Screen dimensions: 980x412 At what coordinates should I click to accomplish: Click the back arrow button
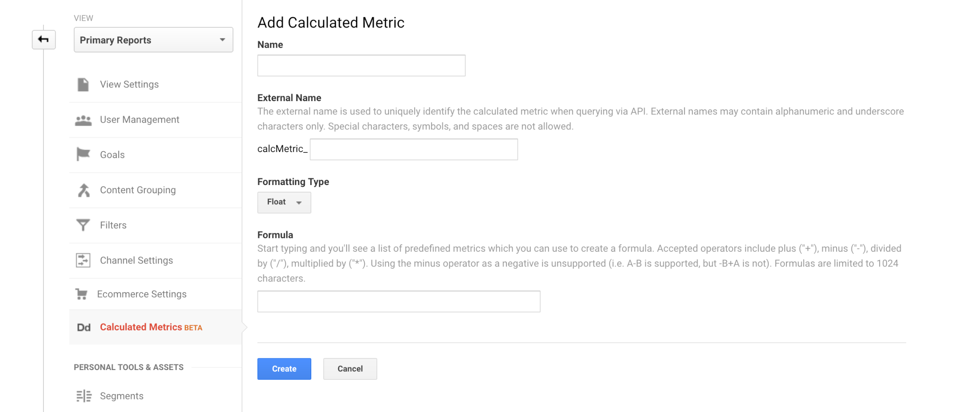coord(44,40)
